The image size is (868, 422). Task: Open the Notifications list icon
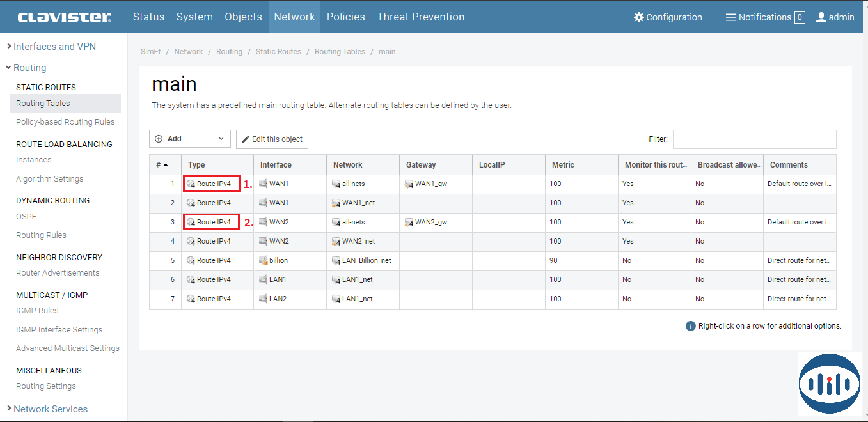[x=731, y=17]
